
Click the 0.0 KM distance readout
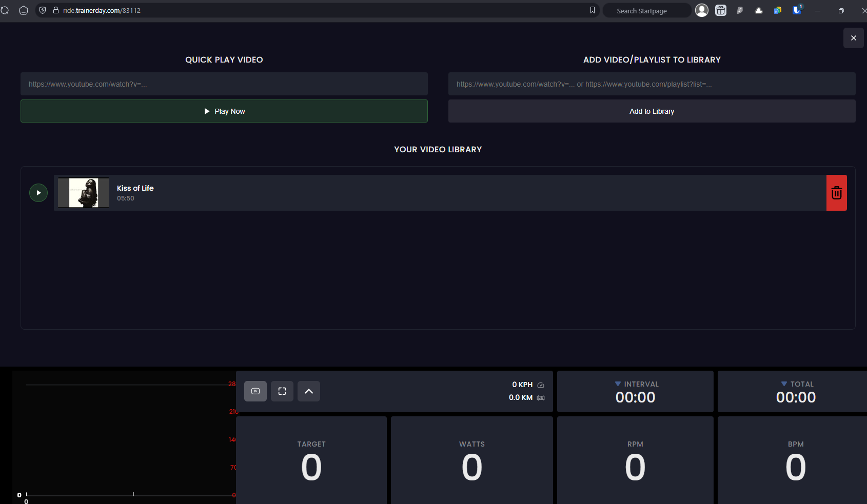point(521,397)
